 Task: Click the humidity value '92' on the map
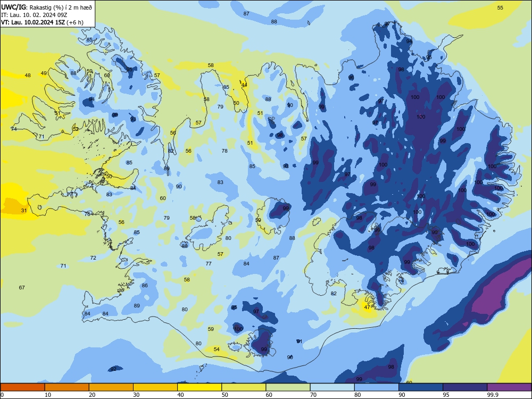coord(113,369)
